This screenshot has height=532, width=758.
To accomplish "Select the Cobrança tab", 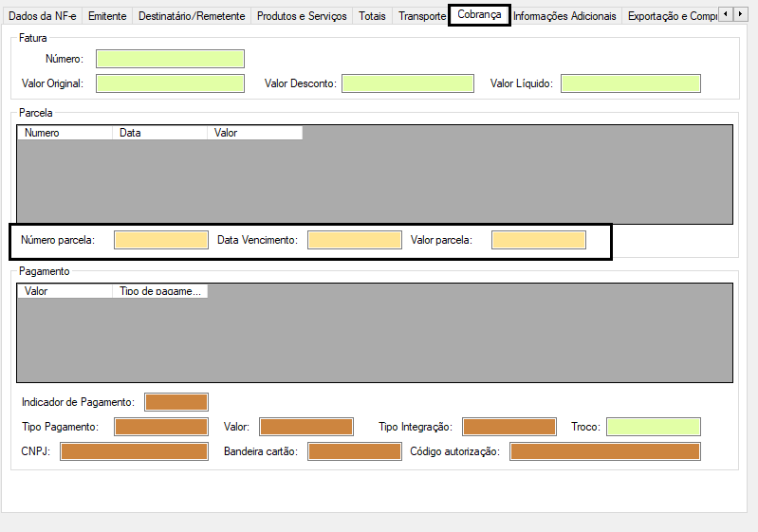I will point(479,15).
